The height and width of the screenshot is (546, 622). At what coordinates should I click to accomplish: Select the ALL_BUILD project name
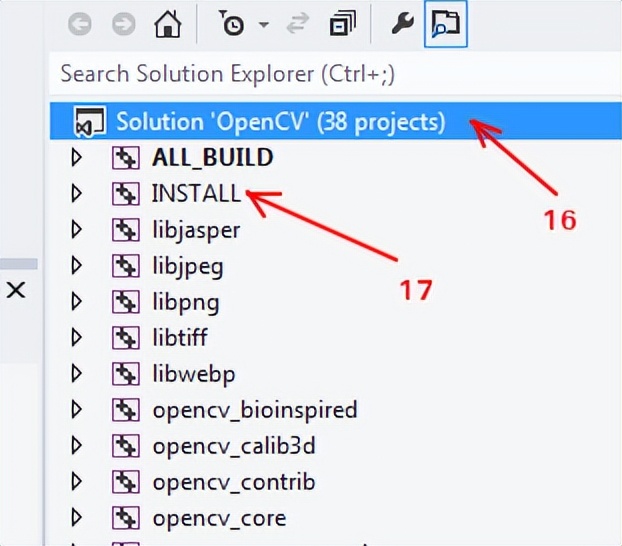(x=213, y=158)
